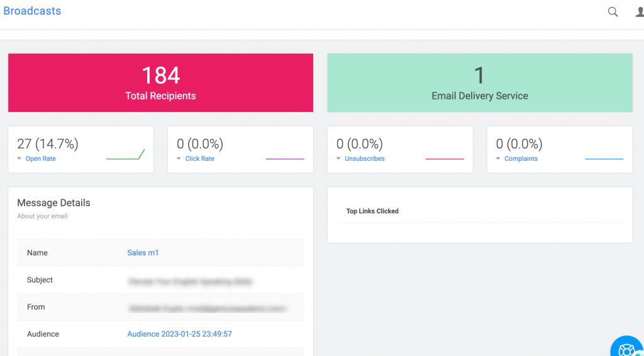
Task: Open the Complaints link
Action: [x=521, y=159]
